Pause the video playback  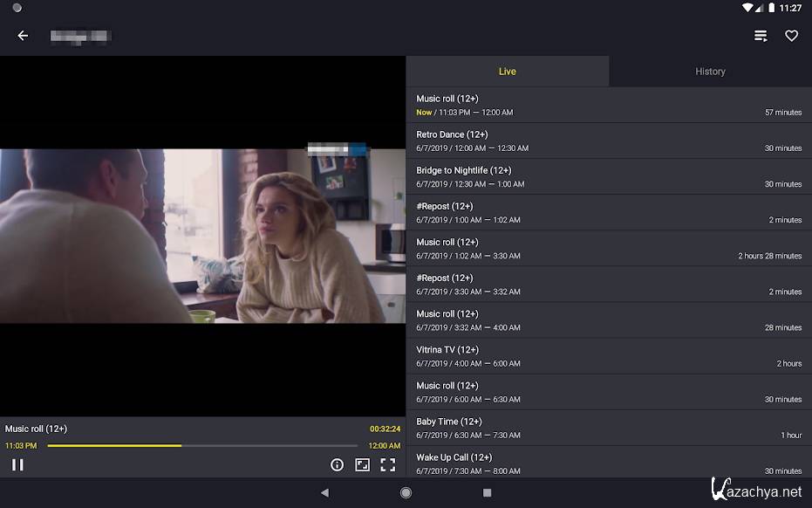(x=17, y=464)
